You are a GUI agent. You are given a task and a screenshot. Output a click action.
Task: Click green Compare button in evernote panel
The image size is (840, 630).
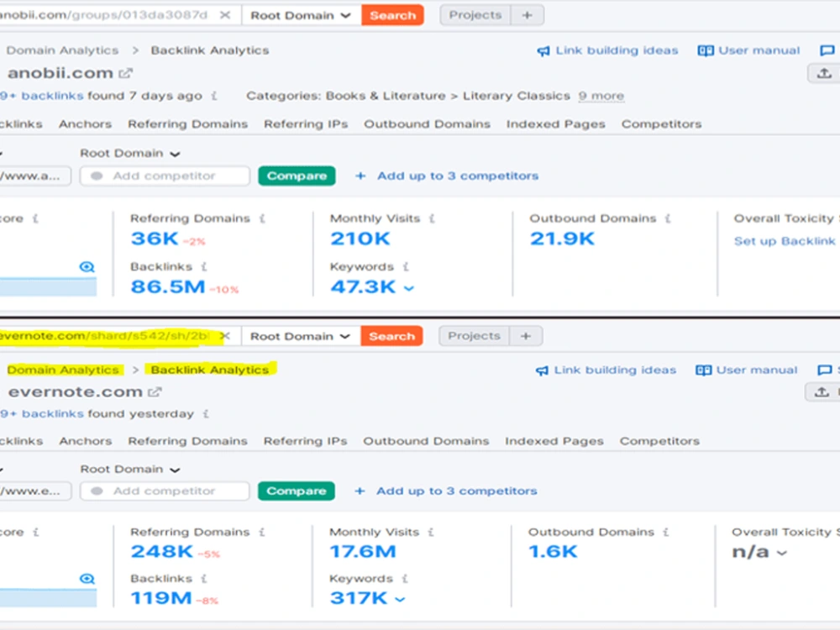click(297, 491)
